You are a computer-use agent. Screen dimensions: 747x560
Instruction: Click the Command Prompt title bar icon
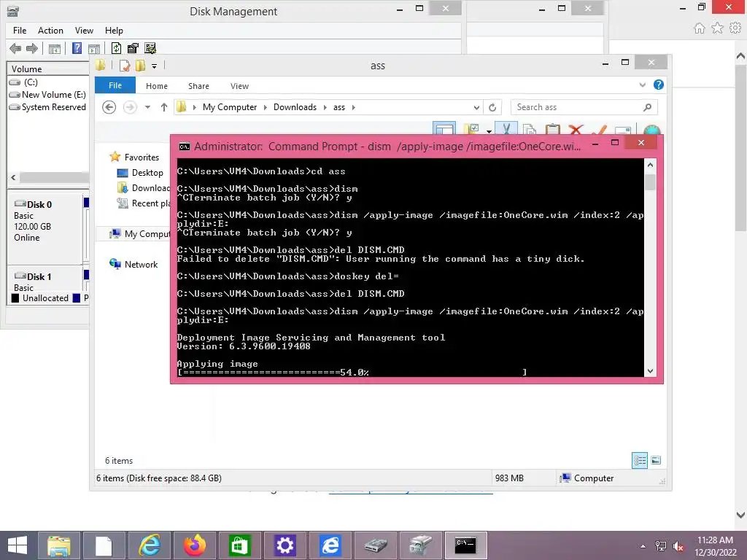coord(185,147)
